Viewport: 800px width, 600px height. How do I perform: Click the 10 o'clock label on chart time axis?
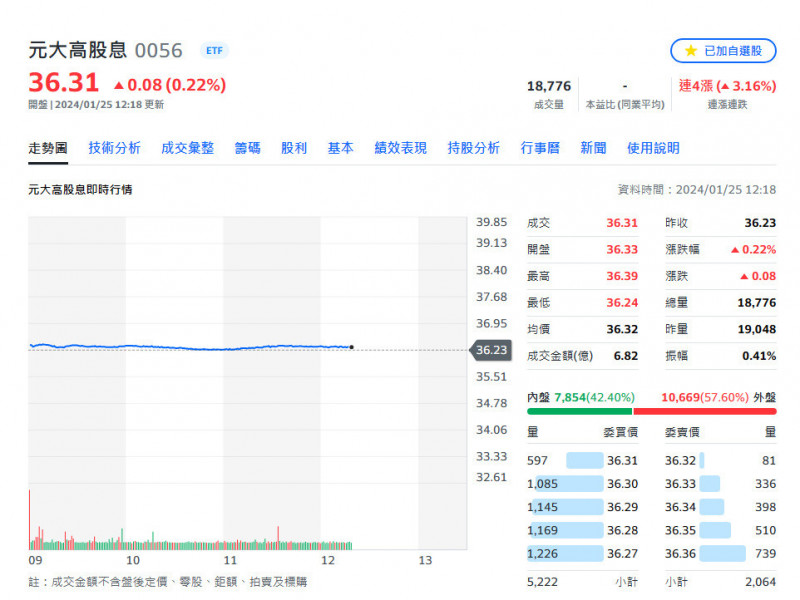click(x=133, y=560)
